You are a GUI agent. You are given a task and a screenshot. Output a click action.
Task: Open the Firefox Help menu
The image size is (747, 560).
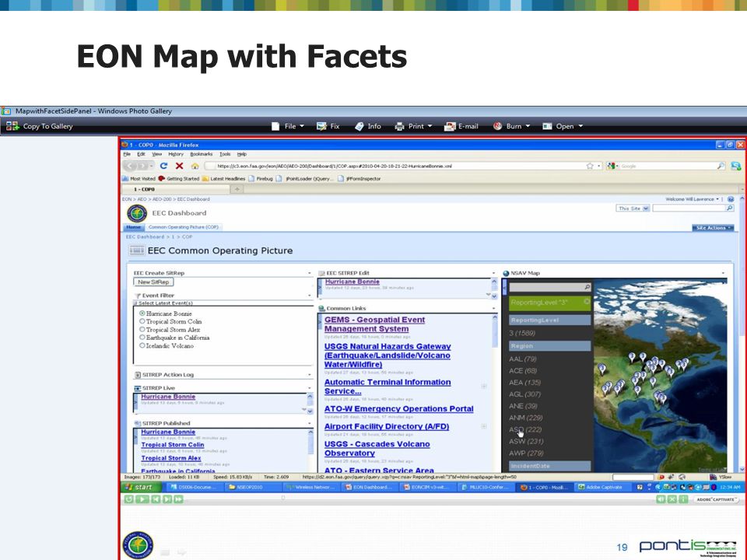(241, 154)
